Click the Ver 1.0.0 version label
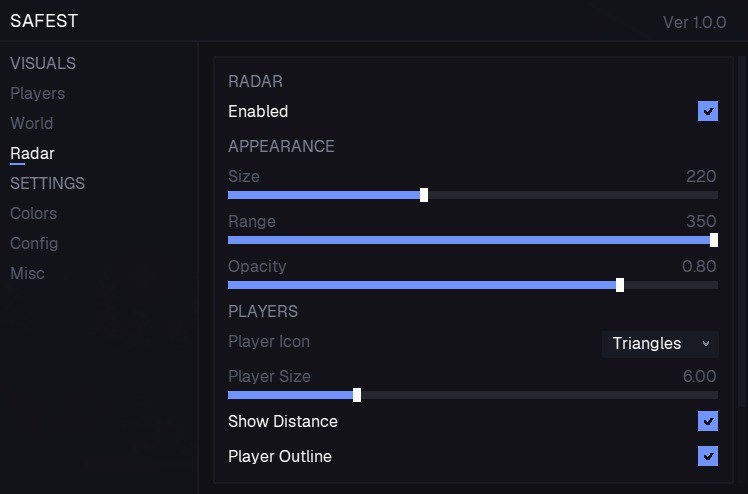This screenshot has height=494, width=748. pyautogui.click(x=694, y=22)
